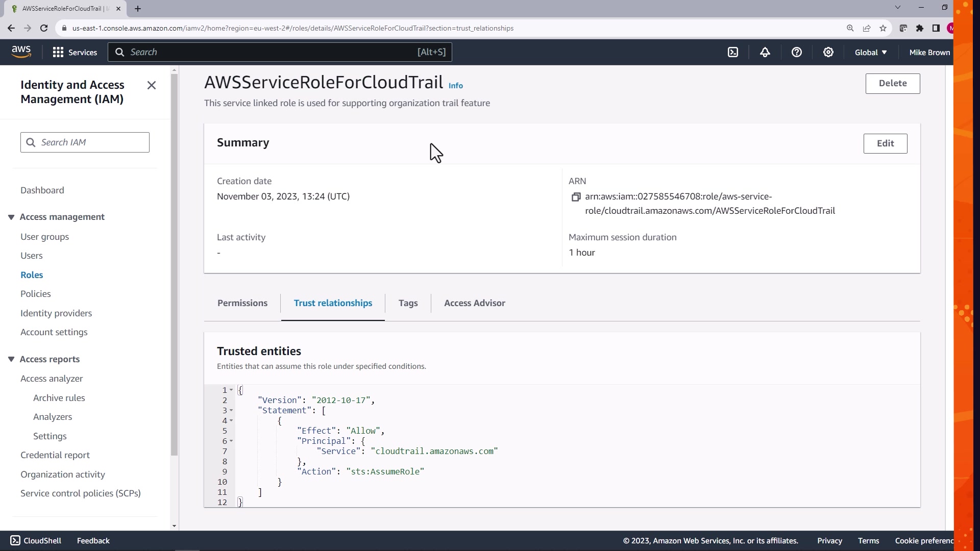The height and width of the screenshot is (551, 980).
Task: Fold the Statement array in the JSON editor
Action: (x=231, y=410)
